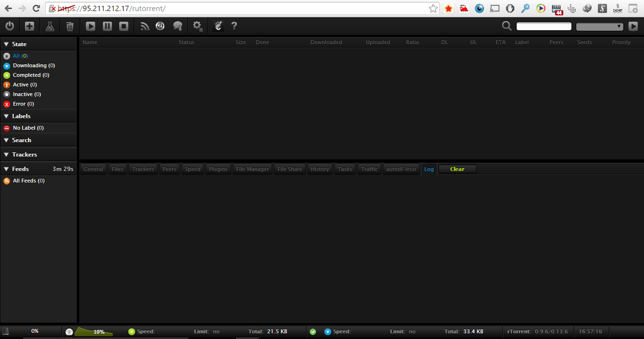Image resolution: width=644 pixels, height=339 pixels.
Task: Click the footprint logo toolbar icon
Action: pyautogui.click(x=218, y=26)
